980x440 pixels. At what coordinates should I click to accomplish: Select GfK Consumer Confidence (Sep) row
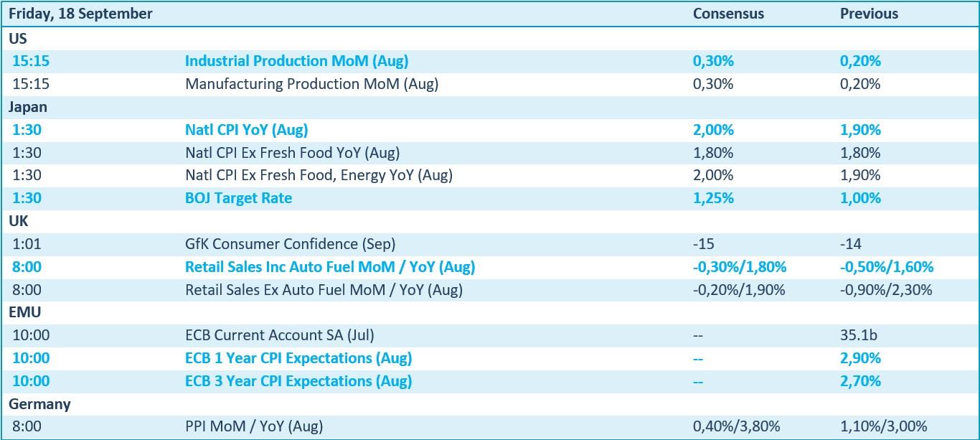tap(490, 244)
